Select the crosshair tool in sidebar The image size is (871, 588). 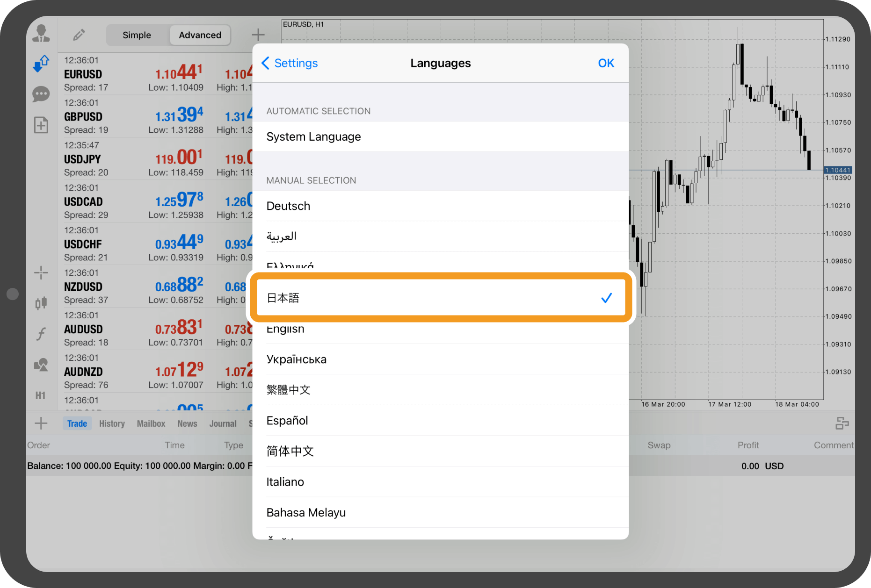41,272
